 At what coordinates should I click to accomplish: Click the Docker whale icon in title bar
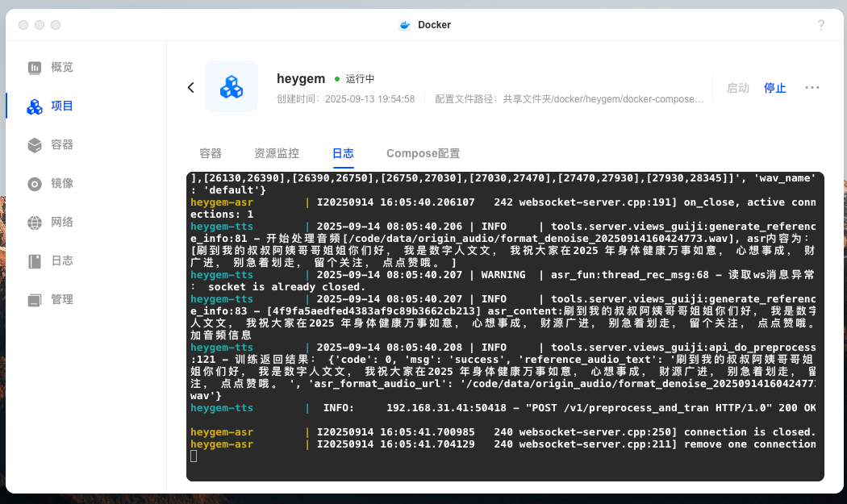click(405, 25)
